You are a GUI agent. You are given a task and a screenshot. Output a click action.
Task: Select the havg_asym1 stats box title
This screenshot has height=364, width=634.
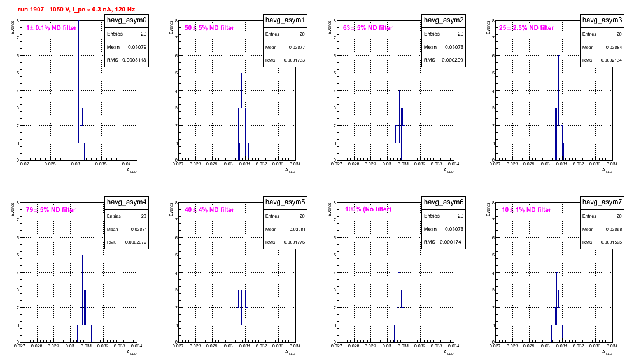click(285, 20)
